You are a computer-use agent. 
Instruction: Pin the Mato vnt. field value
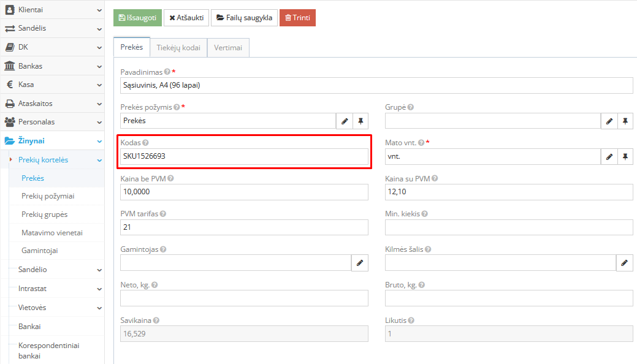point(625,157)
